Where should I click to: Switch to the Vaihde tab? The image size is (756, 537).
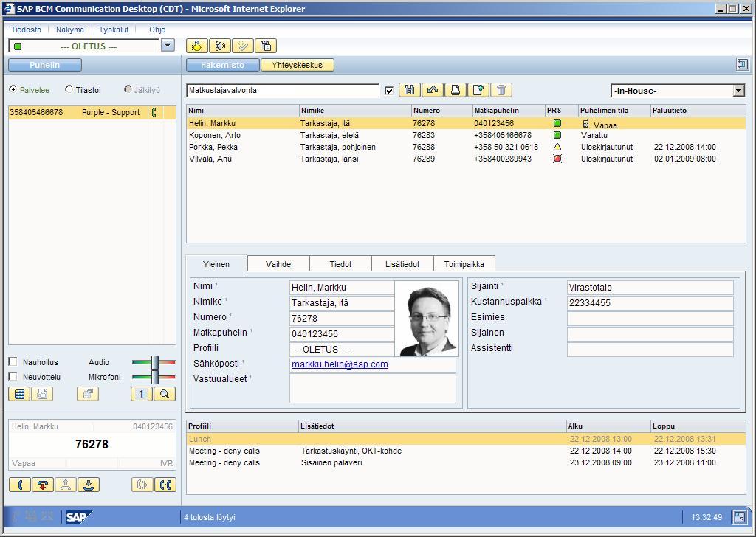pos(278,264)
